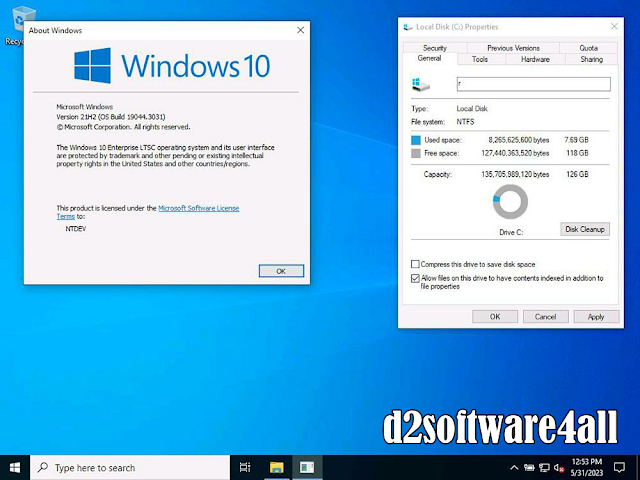
Task: Open Task View on the taskbar
Action: [x=245, y=468]
